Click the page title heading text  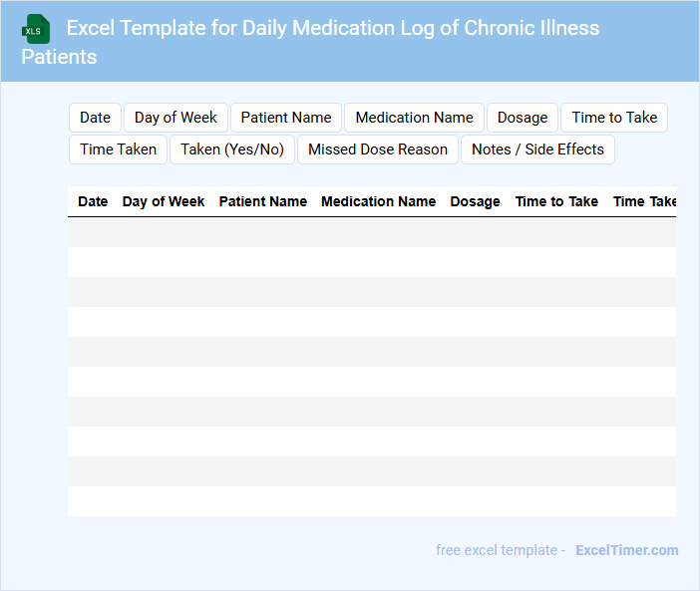(332, 28)
